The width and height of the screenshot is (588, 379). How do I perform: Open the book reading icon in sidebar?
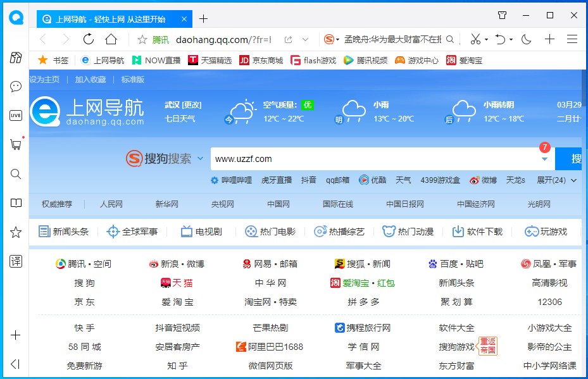click(x=16, y=203)
